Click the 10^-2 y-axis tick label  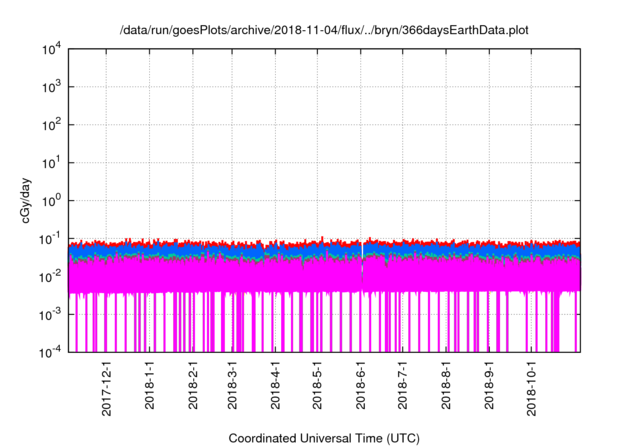click(x=50, y=276)
